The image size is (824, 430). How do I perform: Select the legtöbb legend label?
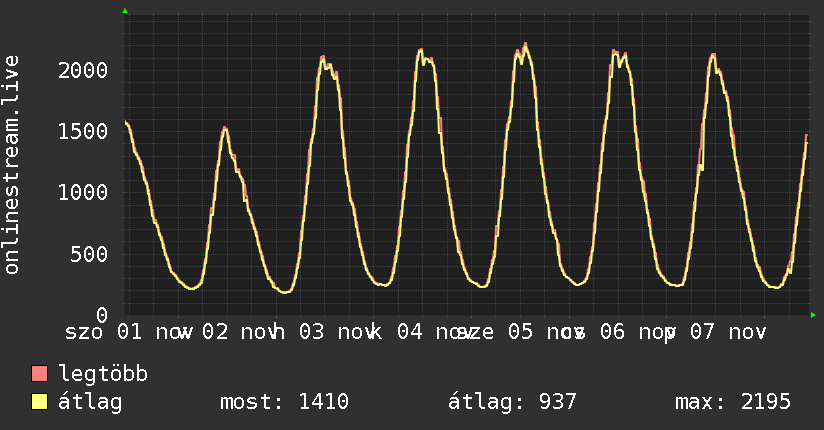click(x=103, y=375)
